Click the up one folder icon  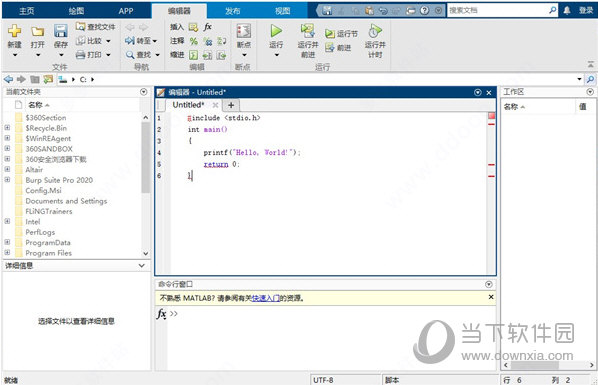click(x=35, y=79)
